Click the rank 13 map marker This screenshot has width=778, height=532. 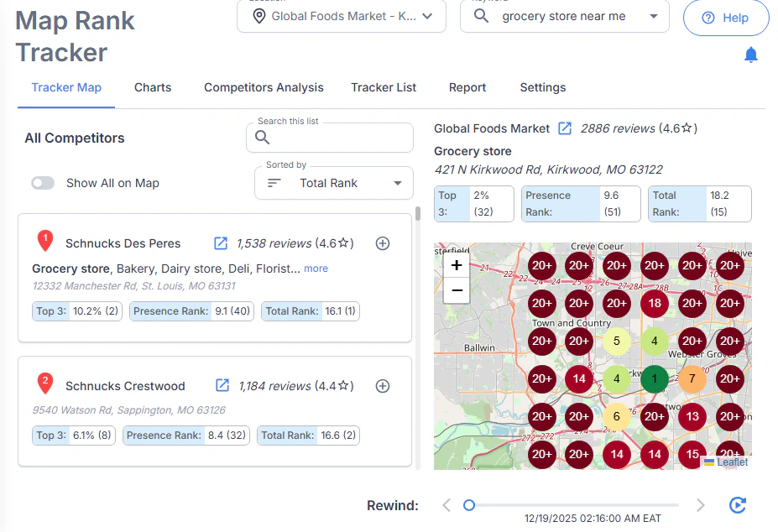coord(692,416)
